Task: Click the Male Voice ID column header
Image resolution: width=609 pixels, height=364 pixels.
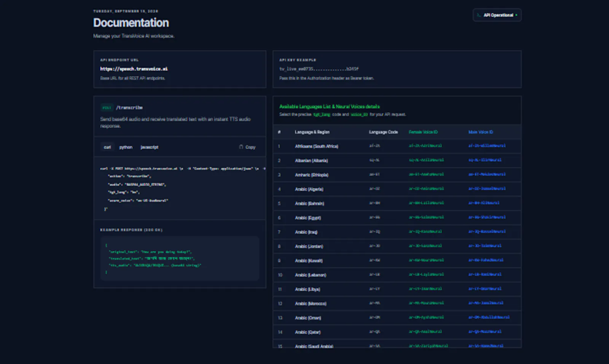Action: [x=481, y=132]
